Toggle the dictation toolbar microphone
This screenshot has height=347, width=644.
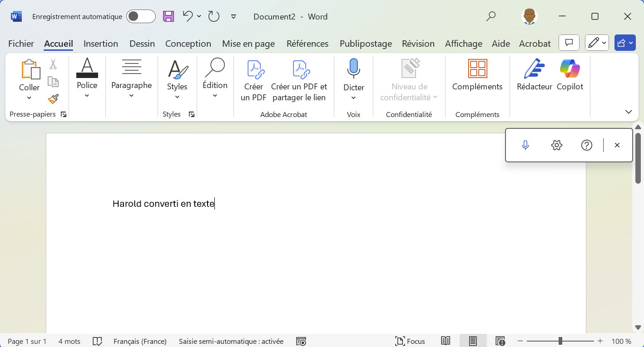[x=525, y=145]
